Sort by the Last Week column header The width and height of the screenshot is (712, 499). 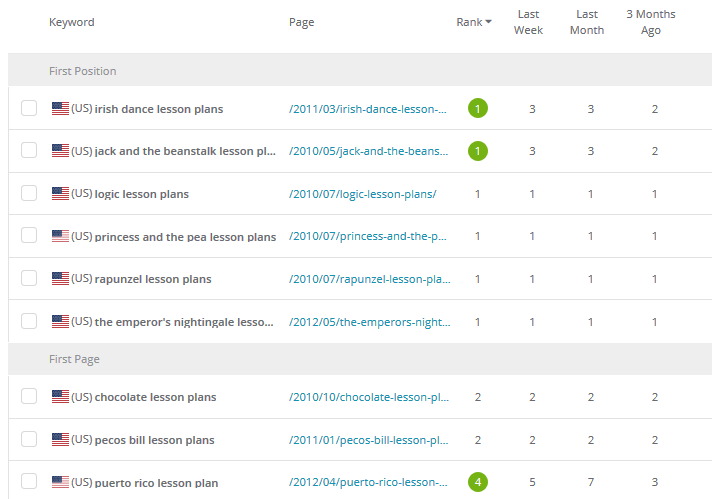[528, 22]
